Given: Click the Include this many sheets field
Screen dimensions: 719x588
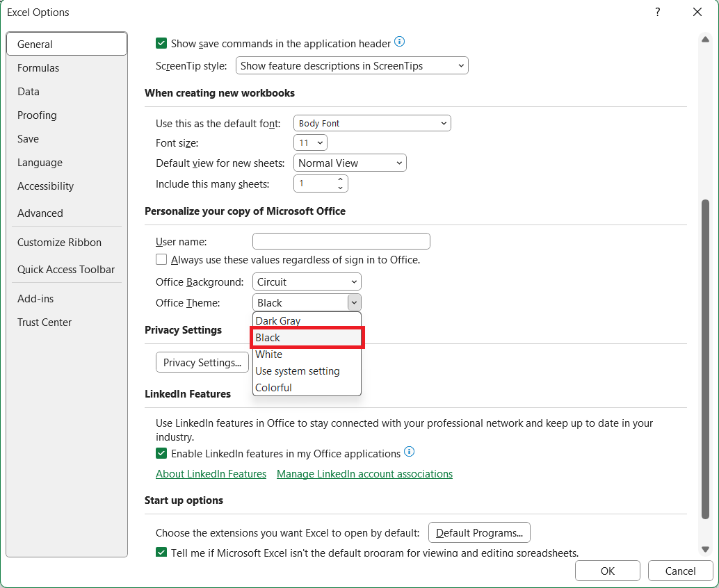Looking at the screenshot, I should pos(316,183).
